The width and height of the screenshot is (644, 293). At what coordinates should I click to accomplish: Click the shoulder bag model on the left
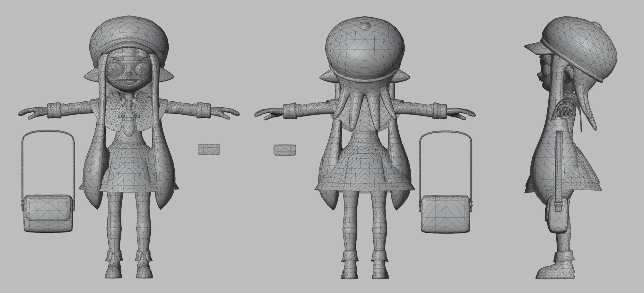pyautogui.click(x=48, y=211)
